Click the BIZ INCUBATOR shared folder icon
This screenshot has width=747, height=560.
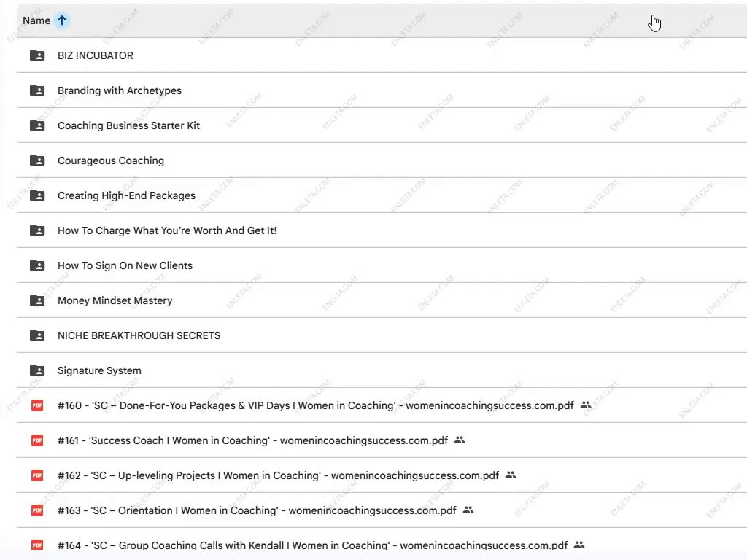coord(37,55)
